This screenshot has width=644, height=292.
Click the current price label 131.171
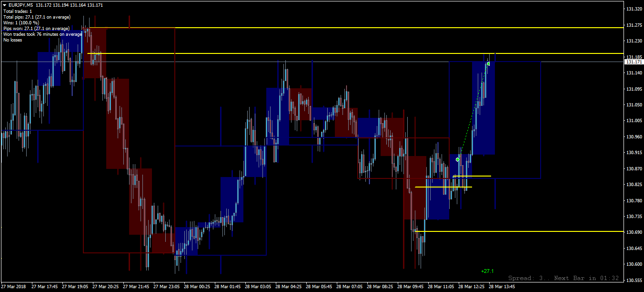point(633,62)
